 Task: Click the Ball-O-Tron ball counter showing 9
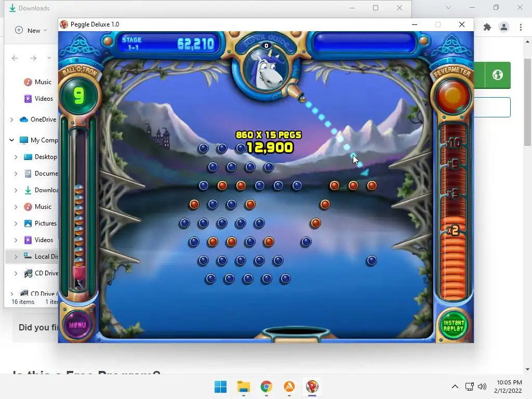79,96
